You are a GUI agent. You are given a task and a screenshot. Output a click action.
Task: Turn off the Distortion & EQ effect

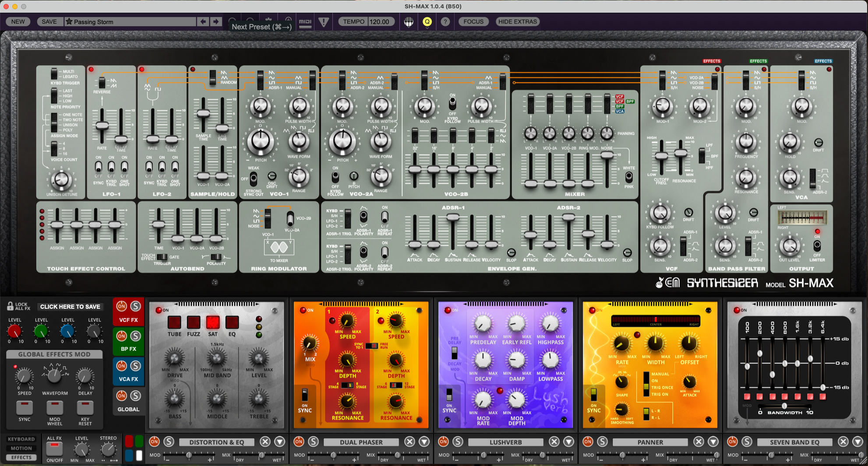(154, 441)
